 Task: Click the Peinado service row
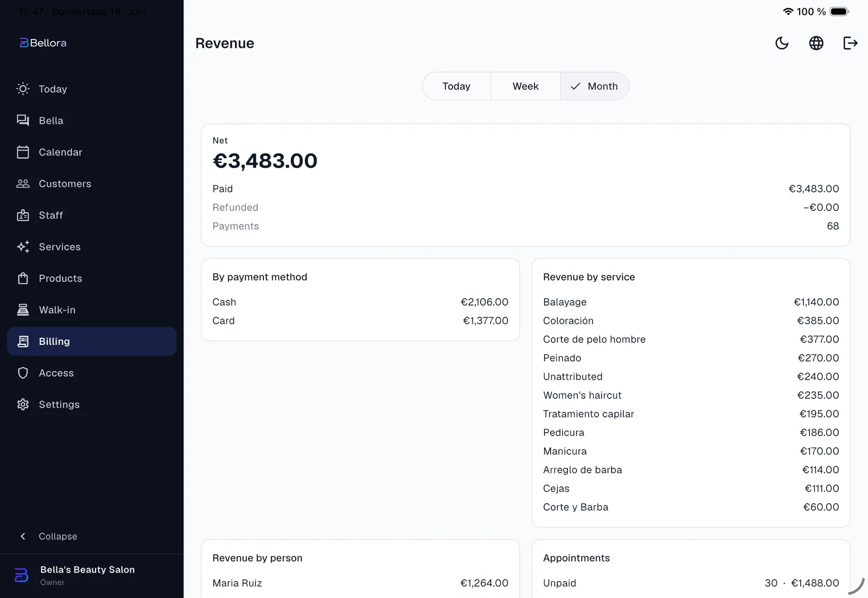click(691, 358)
